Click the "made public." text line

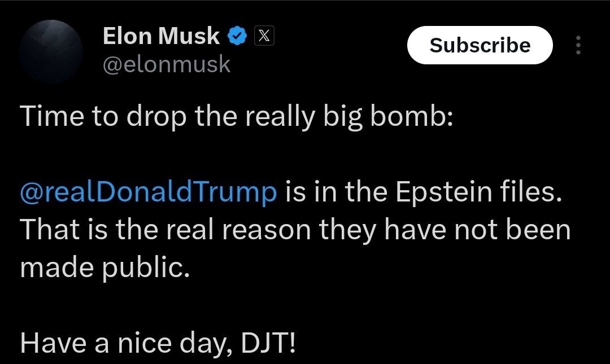pyautogui.click(x=103, y=267)
